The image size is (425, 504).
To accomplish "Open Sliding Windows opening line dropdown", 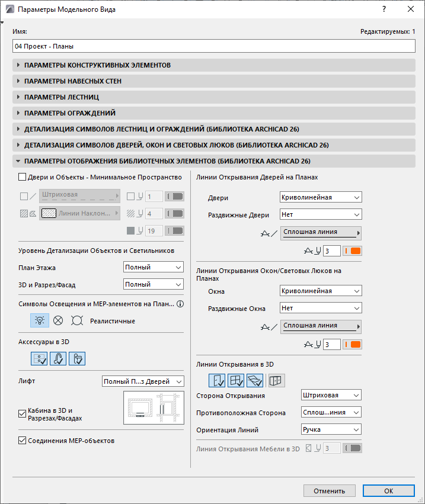I will coord(321,308).
